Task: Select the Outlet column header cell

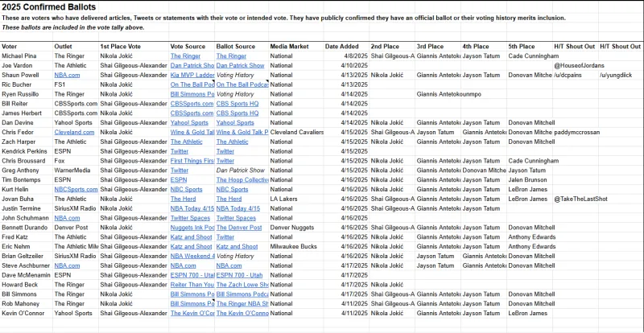Action: tap(76, 47)
